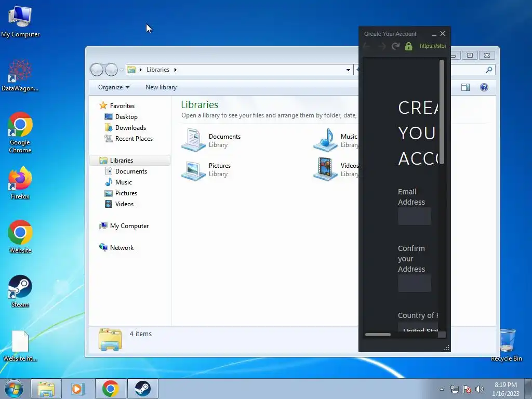Switch to Steam in the taskbar
This screenshot has height=399, width=532.
(143, 389)
